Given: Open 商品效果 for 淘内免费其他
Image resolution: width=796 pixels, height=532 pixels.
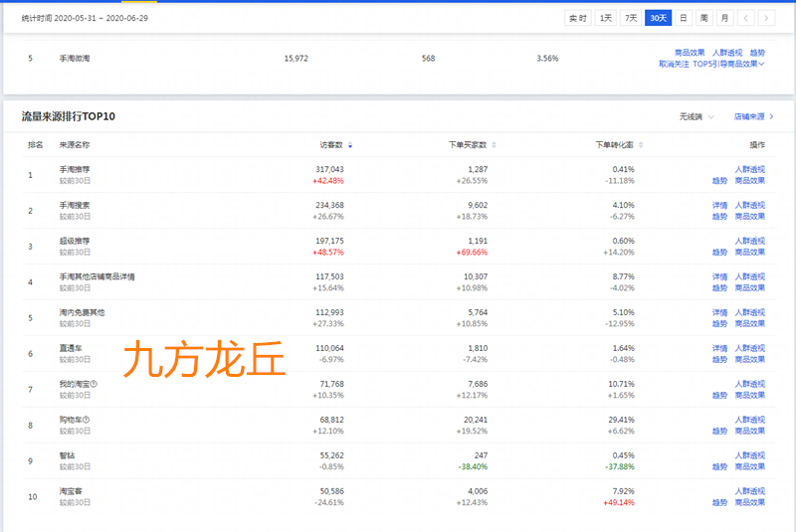Looking at the screenshot, I should pos(750,323).
